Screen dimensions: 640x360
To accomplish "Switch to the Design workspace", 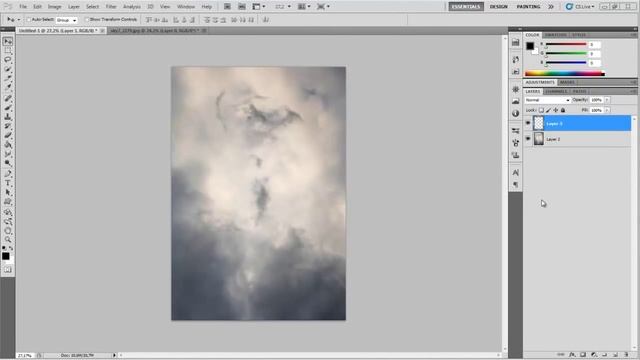I will [498, 7].
